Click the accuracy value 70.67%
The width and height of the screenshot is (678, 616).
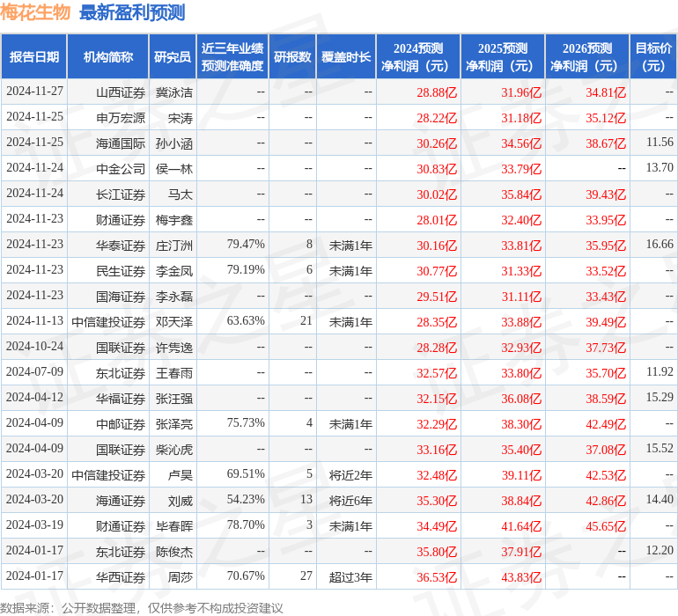pos(246,576)
